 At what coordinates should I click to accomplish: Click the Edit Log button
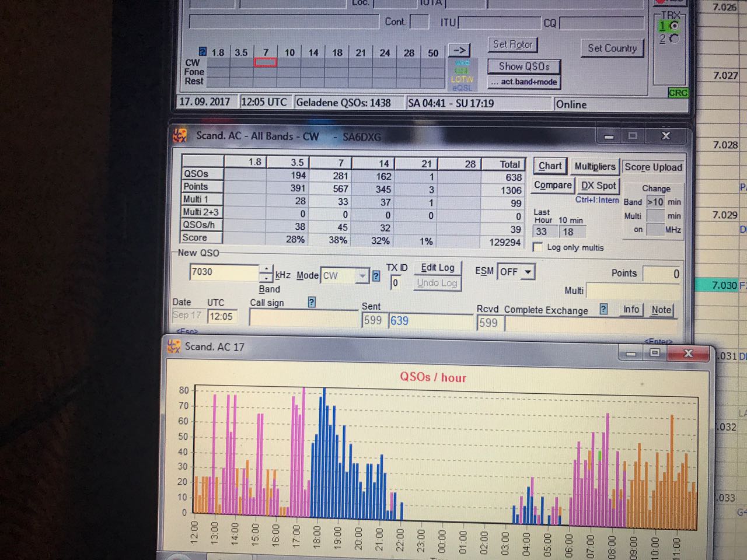438,267
